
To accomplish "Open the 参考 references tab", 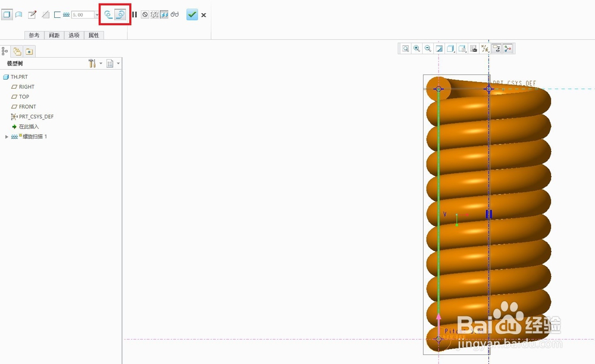I will pos(34,35).
